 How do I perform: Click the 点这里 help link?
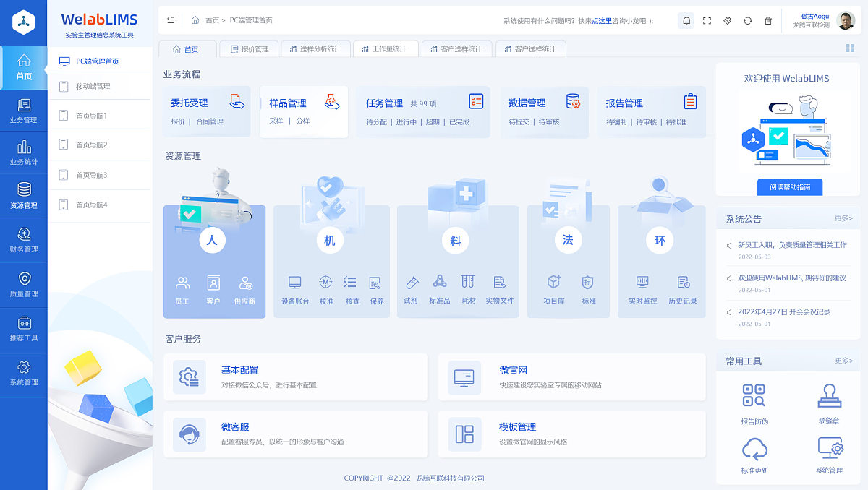pyautogui.click(x=602, y=21)
